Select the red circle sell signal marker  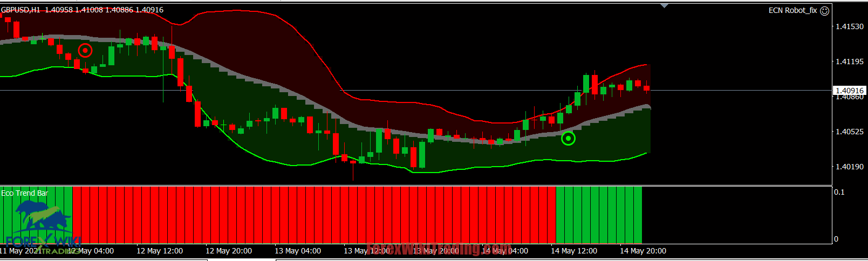85,51
